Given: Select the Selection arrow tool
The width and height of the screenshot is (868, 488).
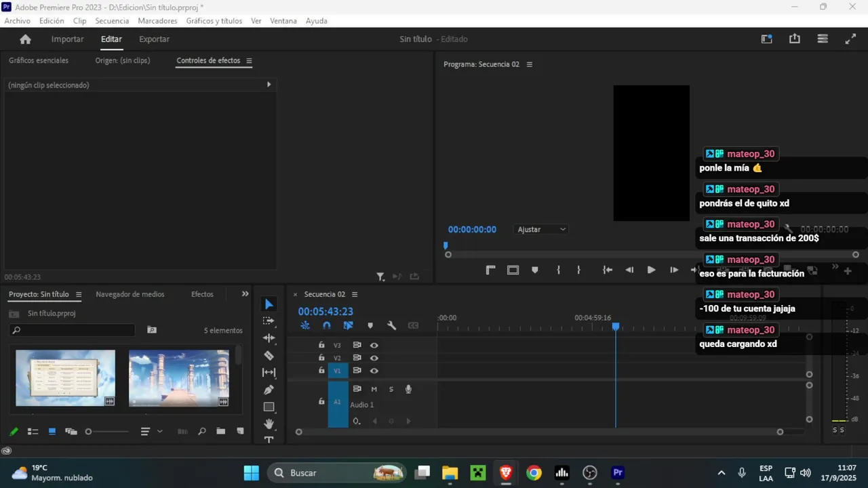Looking at the screenshot, I should [269, 304].
